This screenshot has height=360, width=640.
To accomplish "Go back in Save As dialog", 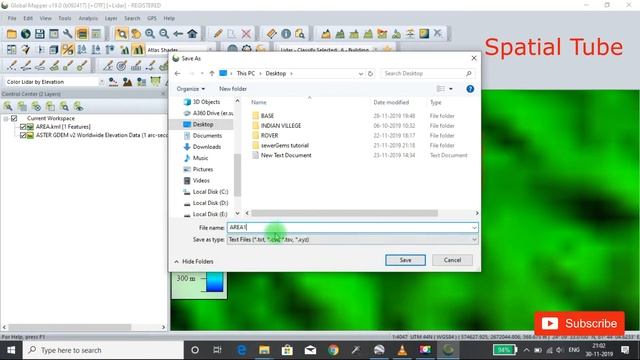I will pyautogui.click(x=178, y=73).
